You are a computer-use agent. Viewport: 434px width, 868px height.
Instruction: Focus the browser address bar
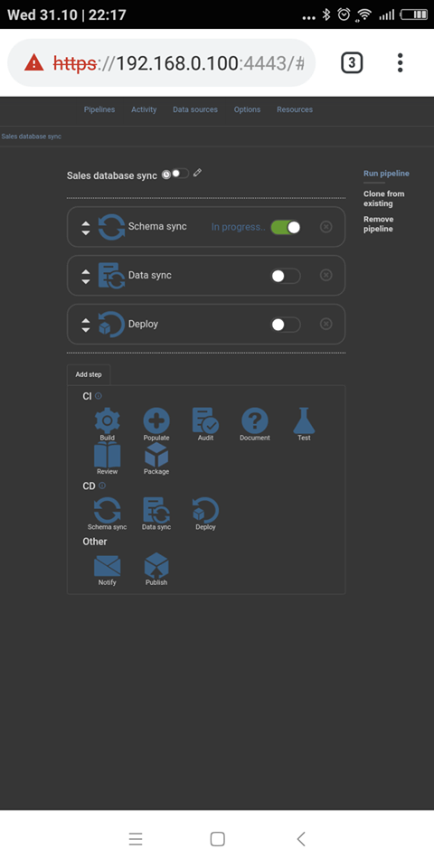pyautogui.click(x=162, y=62)
